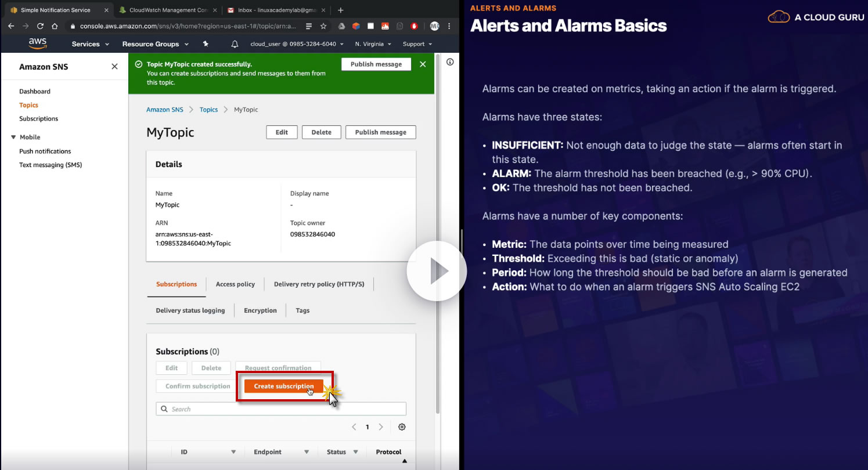Viewport: 868px width, 470px height.
Task: Close the Gmail Inbox tab
Action: pyautogui.click(x=324, y=10)
